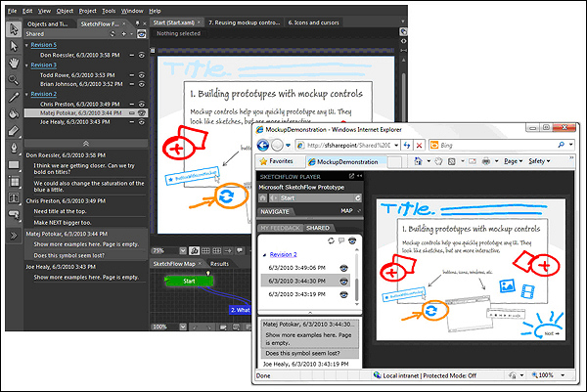Select the Paint Bucket tool

(x=14, y=113)
